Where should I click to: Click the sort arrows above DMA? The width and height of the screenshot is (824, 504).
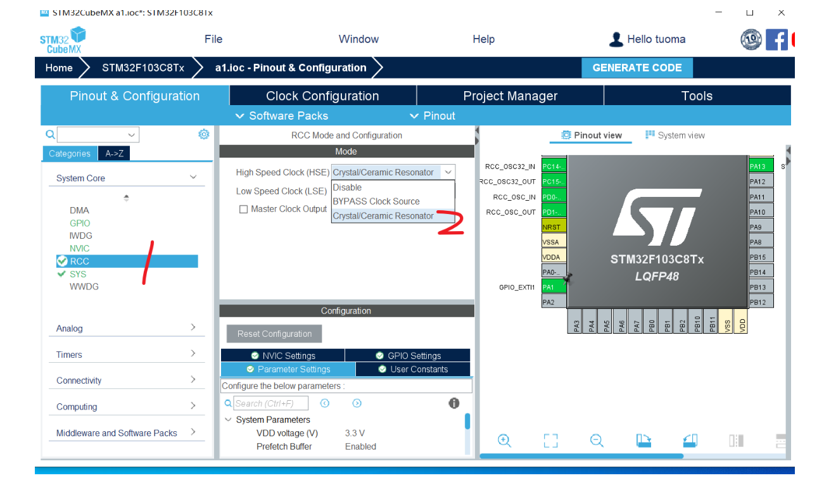coord(126,198)
